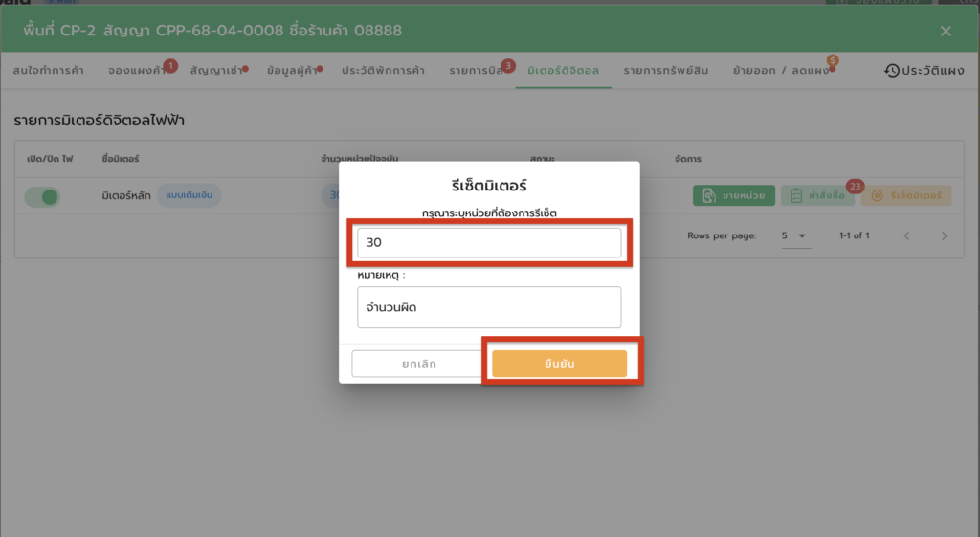
Task: Open the Rows per page dropdown
Action: [x=795, y=235]
